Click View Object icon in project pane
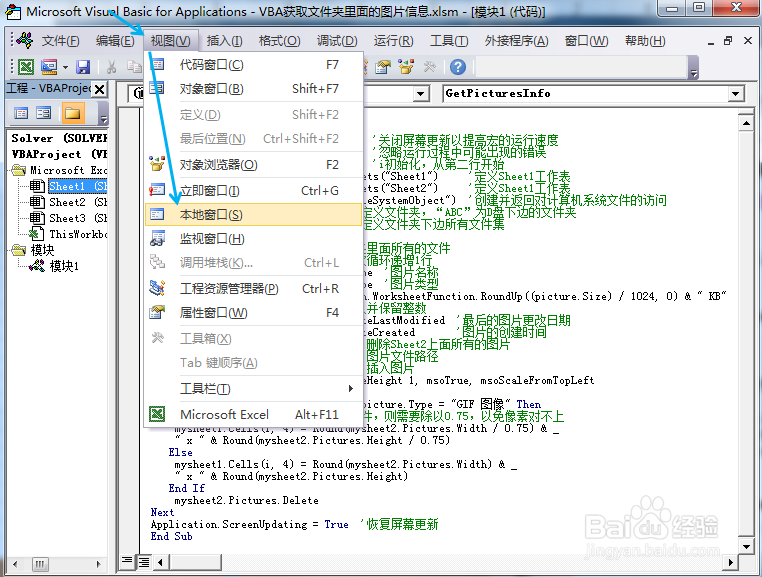 44,113
